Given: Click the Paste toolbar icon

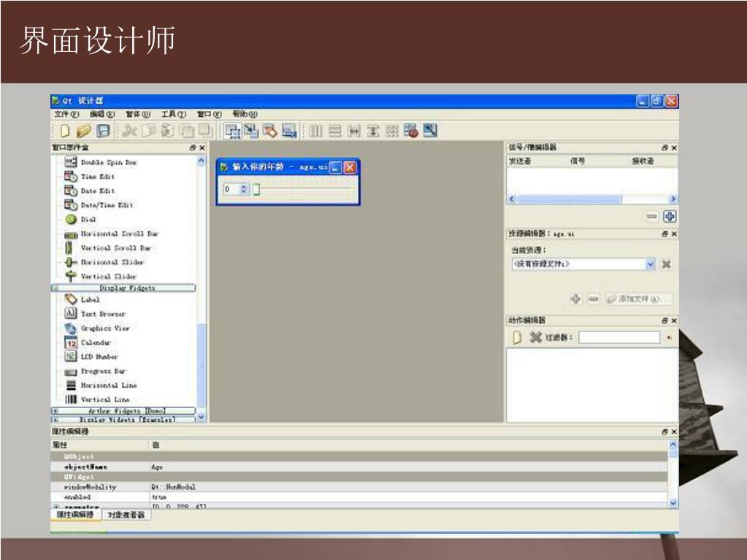Looking at the screenshot, I should click(167, 131).
